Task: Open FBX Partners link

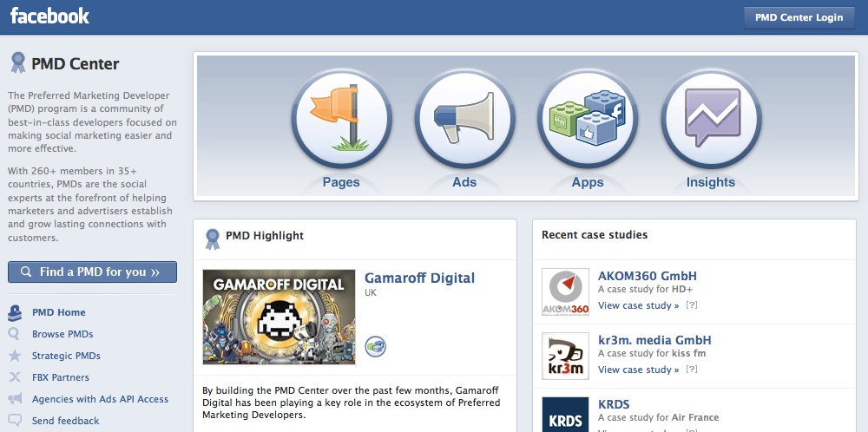Action: (x=61, y=377)
